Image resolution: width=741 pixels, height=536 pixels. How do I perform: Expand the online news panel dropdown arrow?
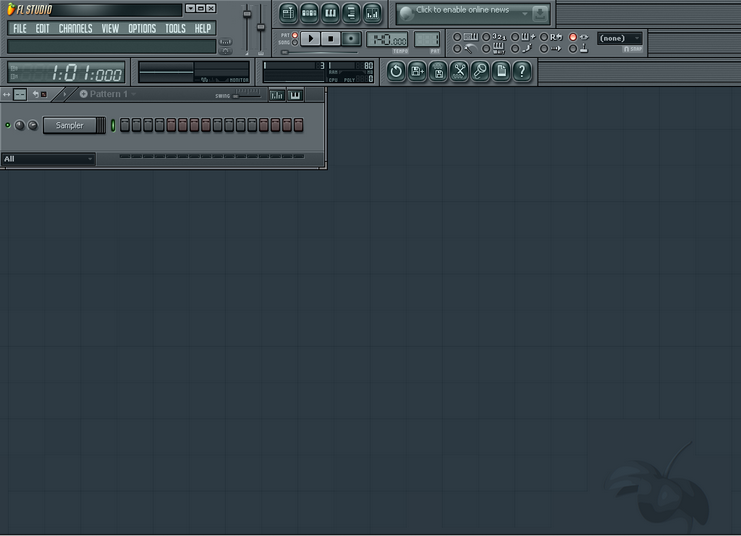(x=525, y=14)
